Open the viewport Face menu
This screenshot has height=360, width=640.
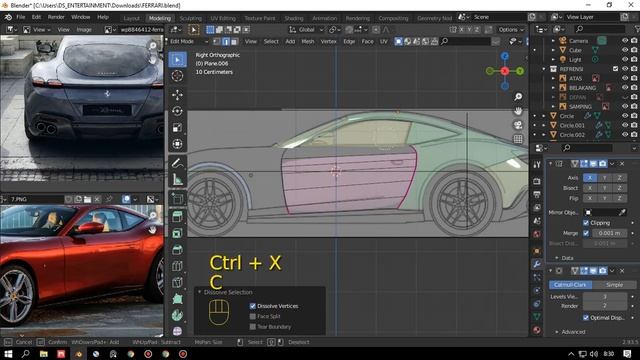click(x=367, y=42)
